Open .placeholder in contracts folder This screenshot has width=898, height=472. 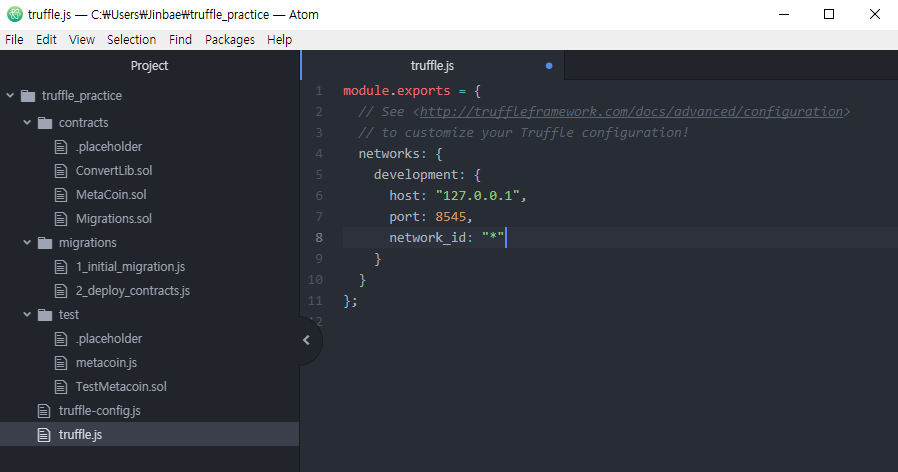(x=109, y=147)
